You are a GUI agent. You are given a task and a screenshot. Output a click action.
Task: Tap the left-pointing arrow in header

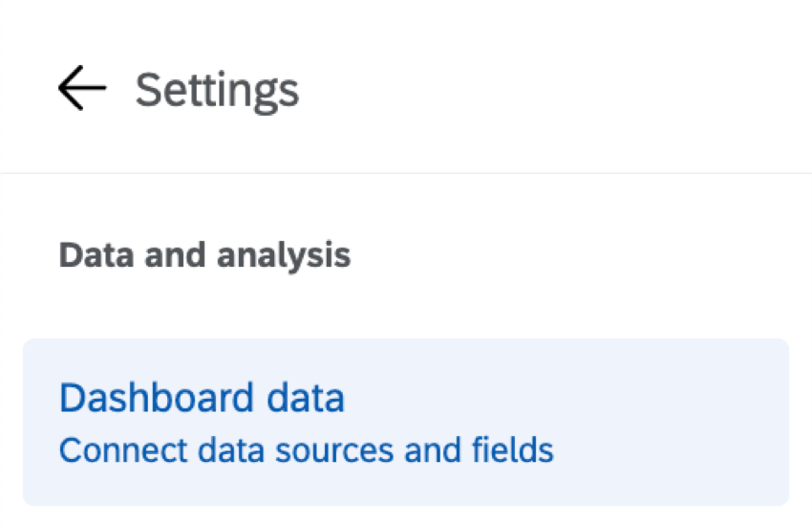pyautogui.click(x=82, y=90)
